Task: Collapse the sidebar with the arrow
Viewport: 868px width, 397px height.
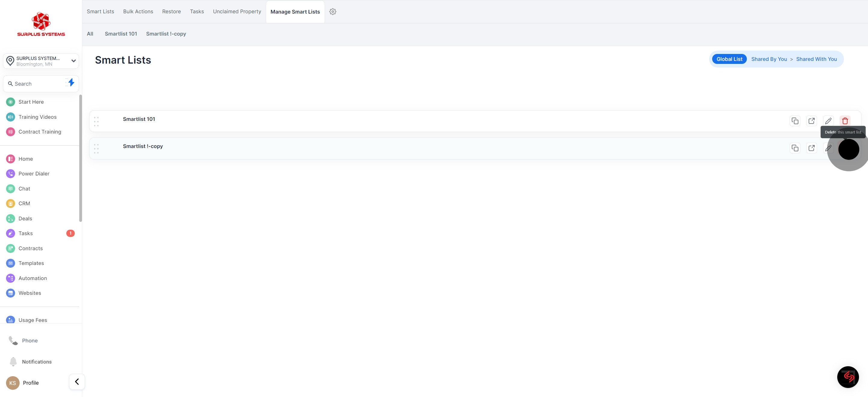Action: click(77, 382)
